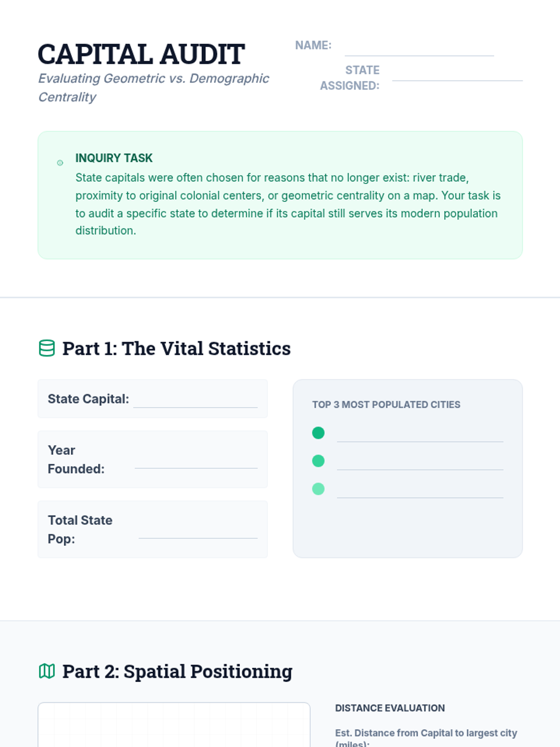560x747 pixels.
Task: Click the Distance Evaluation heading
Action: (390, 708)
